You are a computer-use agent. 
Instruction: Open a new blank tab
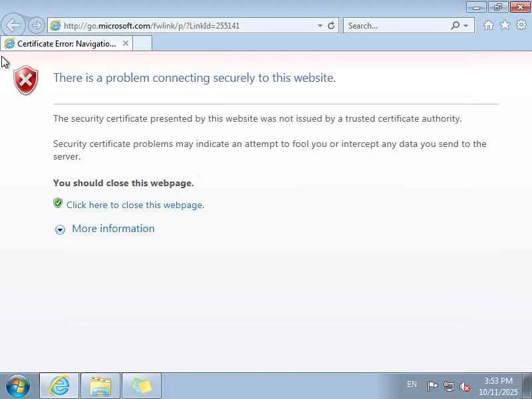tap(142, 43)
